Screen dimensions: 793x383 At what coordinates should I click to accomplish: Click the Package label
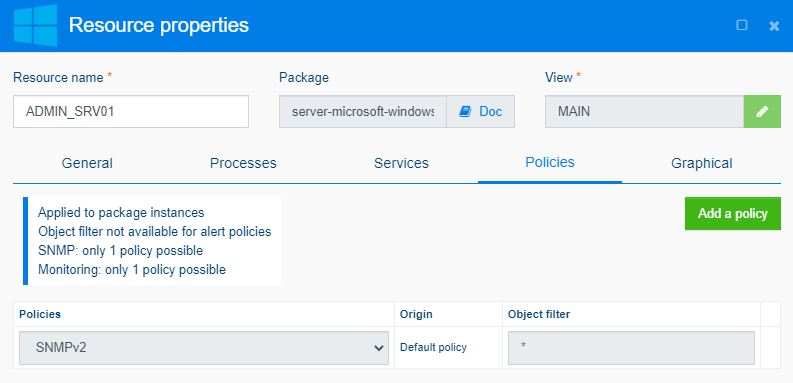(x=304, y=77)
